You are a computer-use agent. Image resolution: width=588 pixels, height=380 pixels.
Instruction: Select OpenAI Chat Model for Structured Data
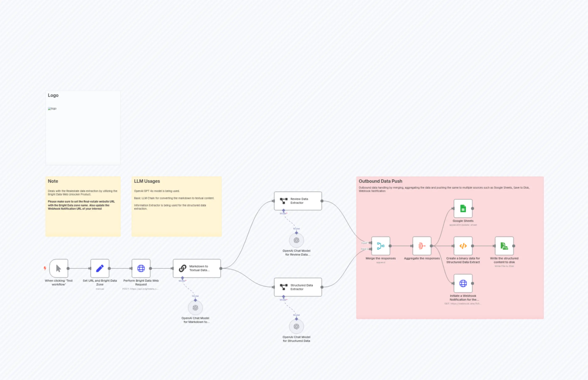pyautogui.click(x=296, y=327)
